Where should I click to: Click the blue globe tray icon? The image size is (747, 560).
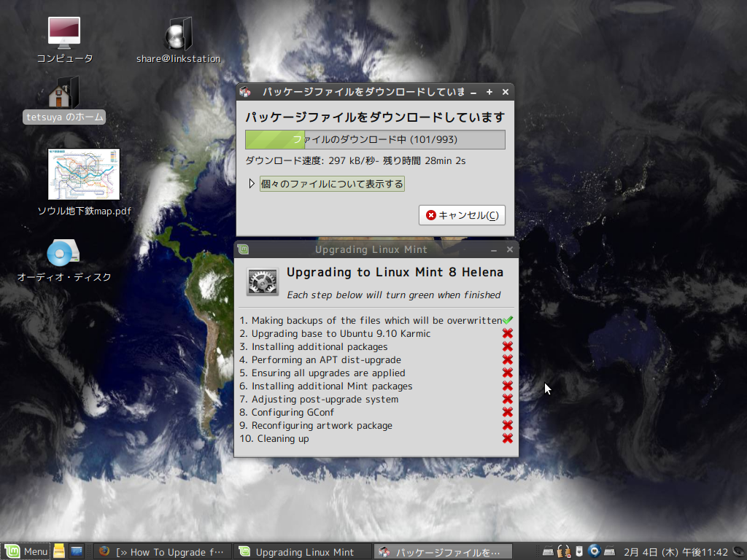pyautogui.click(x=594, y=551)
